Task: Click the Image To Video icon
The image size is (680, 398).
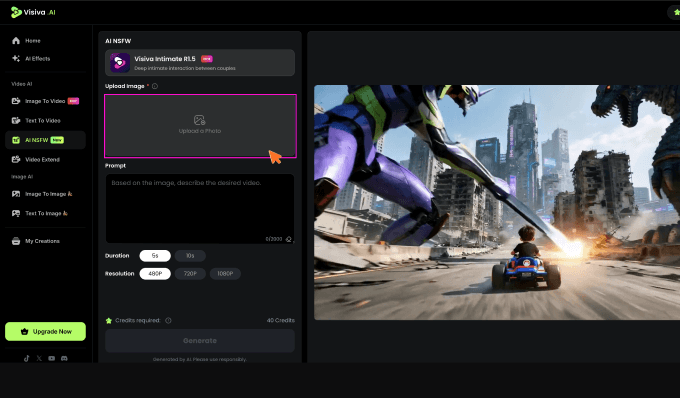Action: (16, 101)
